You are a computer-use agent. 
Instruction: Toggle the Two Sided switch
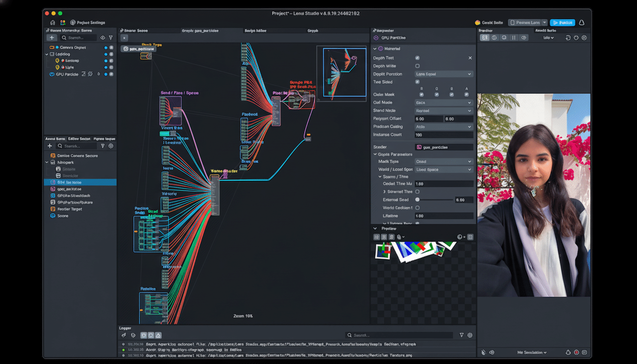(417, 82)
